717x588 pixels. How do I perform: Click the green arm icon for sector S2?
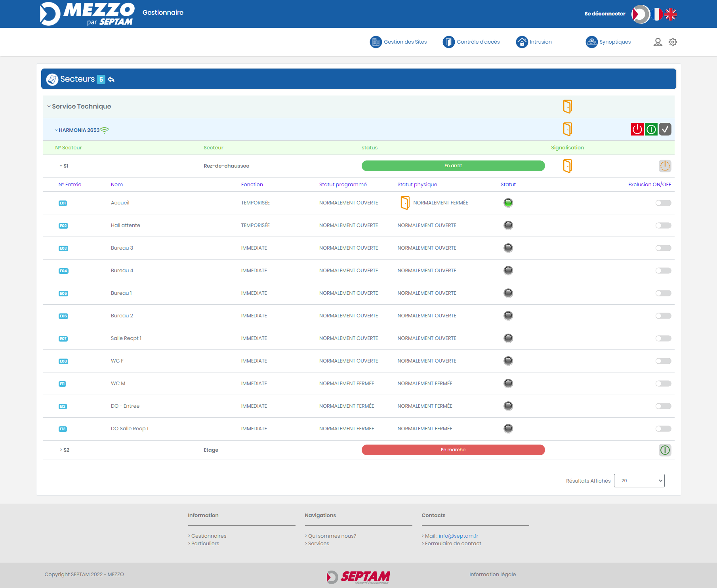665,450
